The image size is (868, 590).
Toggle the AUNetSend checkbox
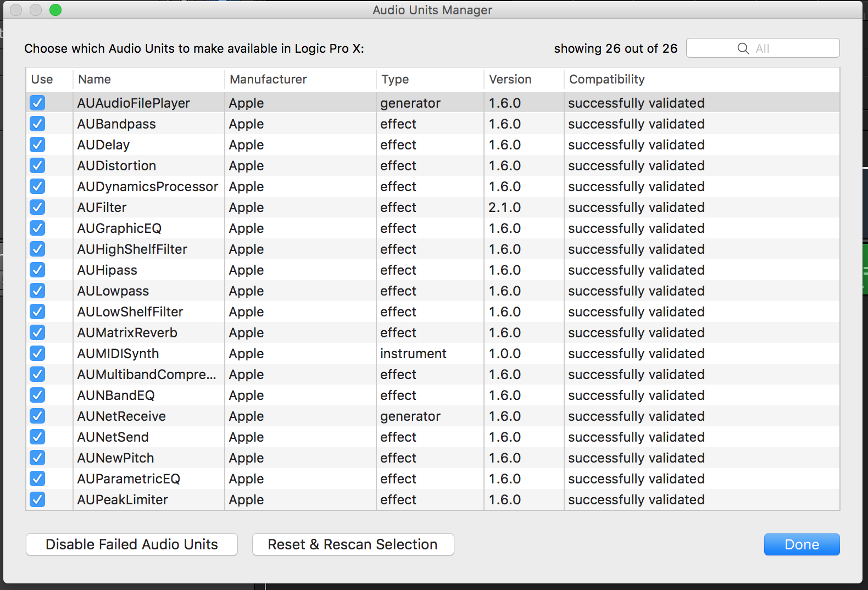coord(37,437)
